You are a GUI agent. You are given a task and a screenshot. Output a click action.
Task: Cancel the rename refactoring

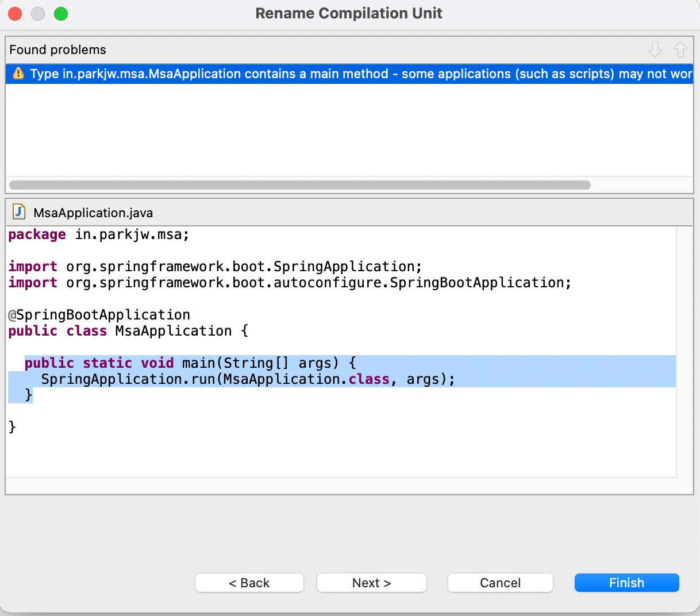[500, 583]
